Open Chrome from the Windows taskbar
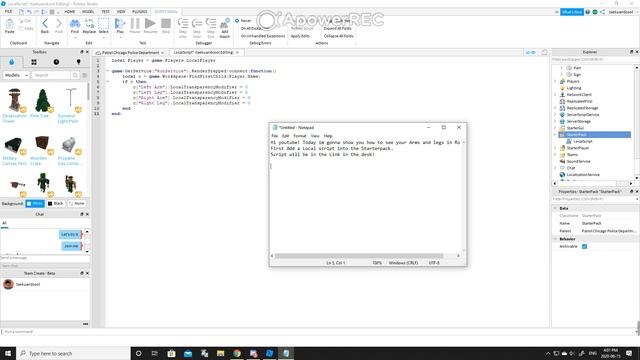640x360 pixels. [237, 353]
